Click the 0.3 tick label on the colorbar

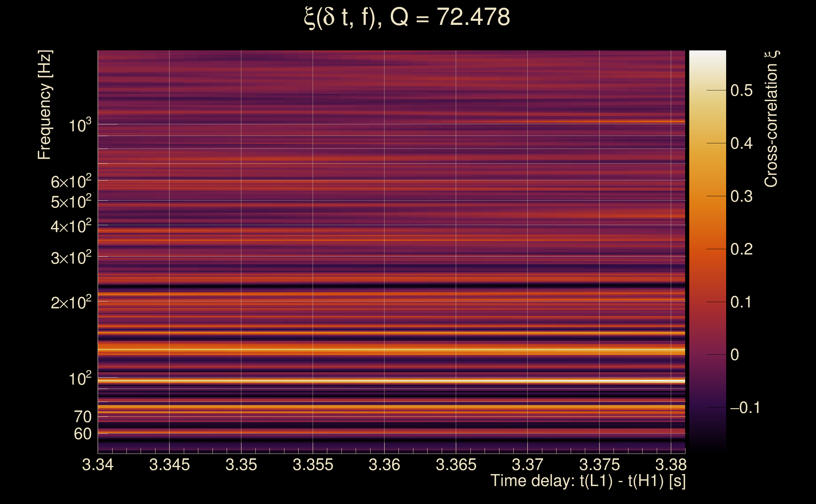741,196
